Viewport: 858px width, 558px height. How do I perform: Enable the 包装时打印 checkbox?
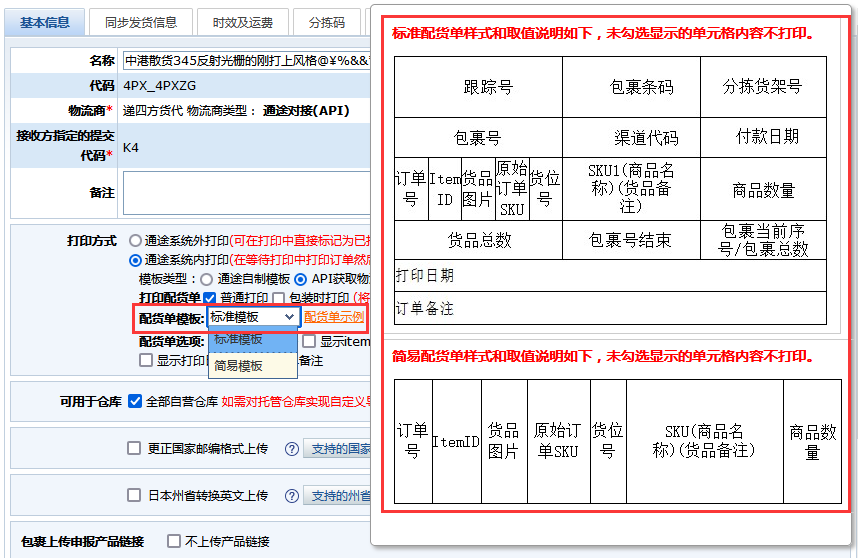pos(279,298)
